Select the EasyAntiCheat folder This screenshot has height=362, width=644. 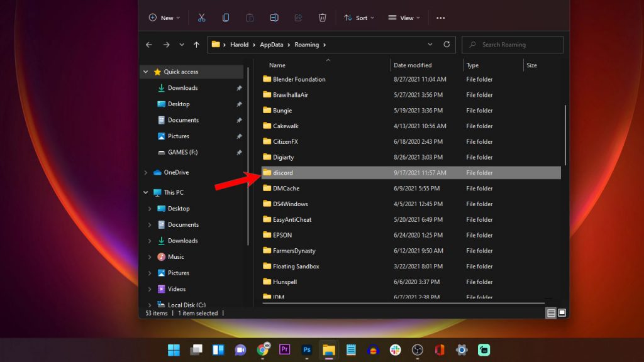[292, 219]
